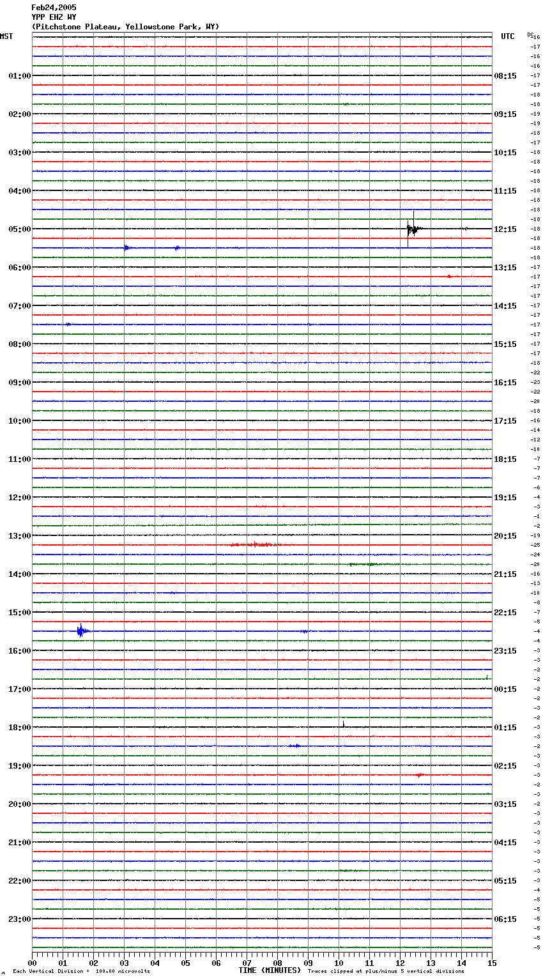Click the small red event on the 06:15 trace
Image resolution: width=543 pixels, height=980 pixels.
[449, 277]
